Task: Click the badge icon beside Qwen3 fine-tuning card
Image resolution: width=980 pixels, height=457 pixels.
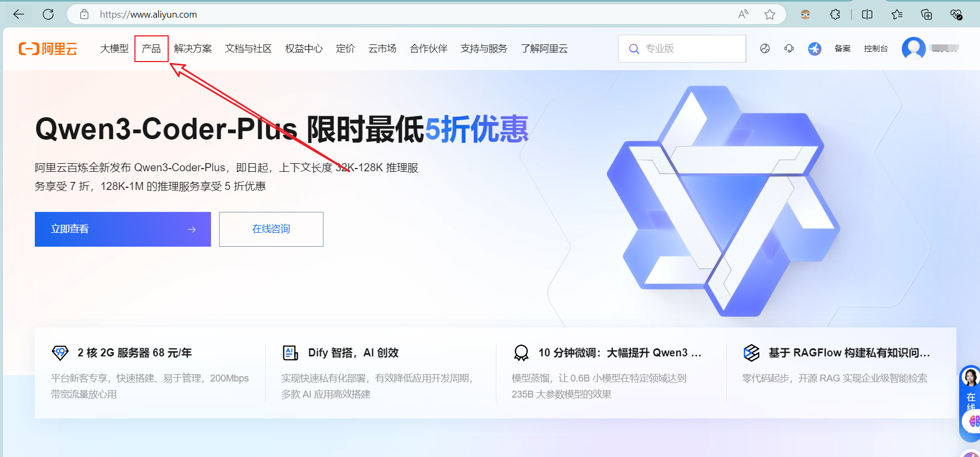Action: tap(521, 353)
